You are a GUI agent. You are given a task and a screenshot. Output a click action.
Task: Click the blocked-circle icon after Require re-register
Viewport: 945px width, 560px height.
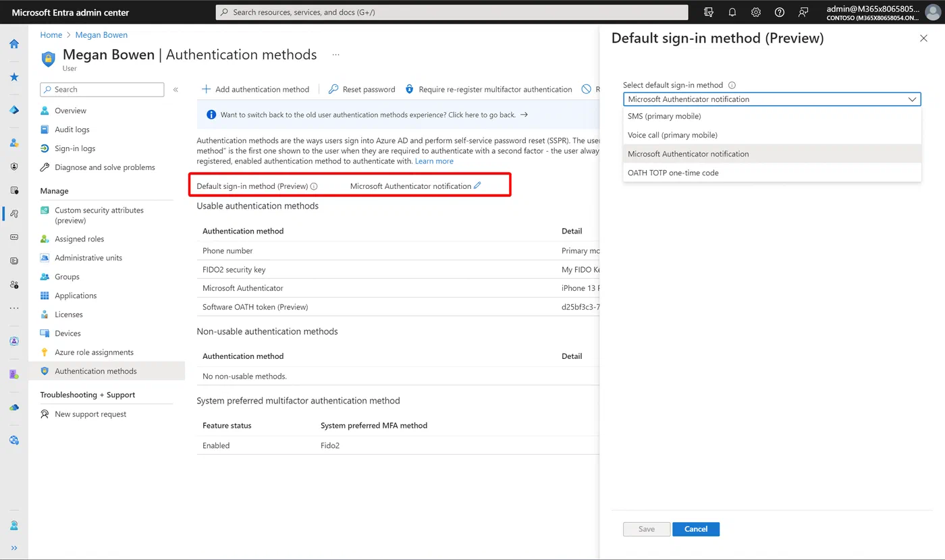pyautogui.click(x=587, y=89)
